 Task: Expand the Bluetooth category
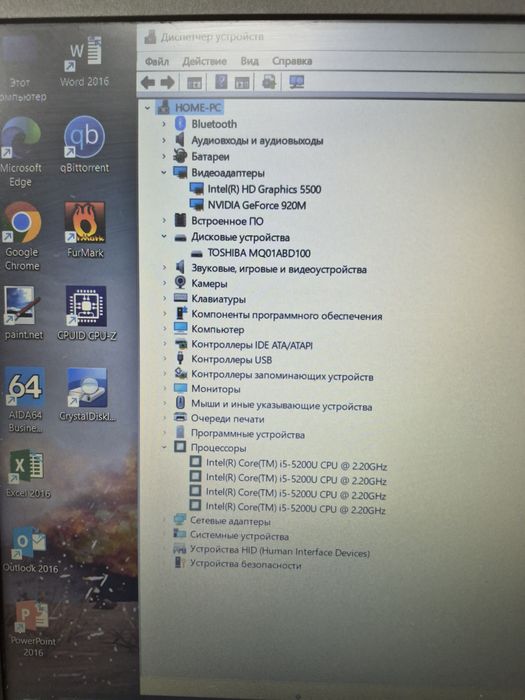click(164, 124)
